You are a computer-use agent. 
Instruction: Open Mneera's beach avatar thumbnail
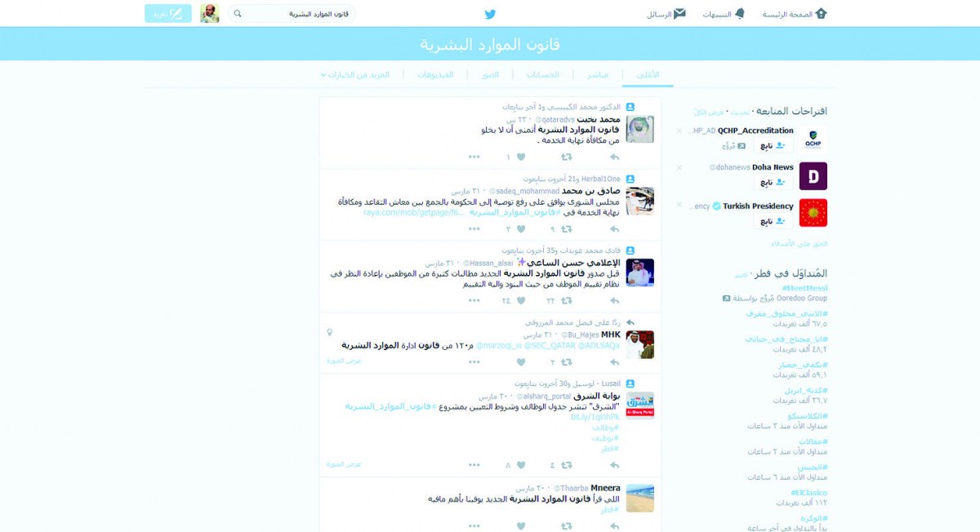click(639, 498)
